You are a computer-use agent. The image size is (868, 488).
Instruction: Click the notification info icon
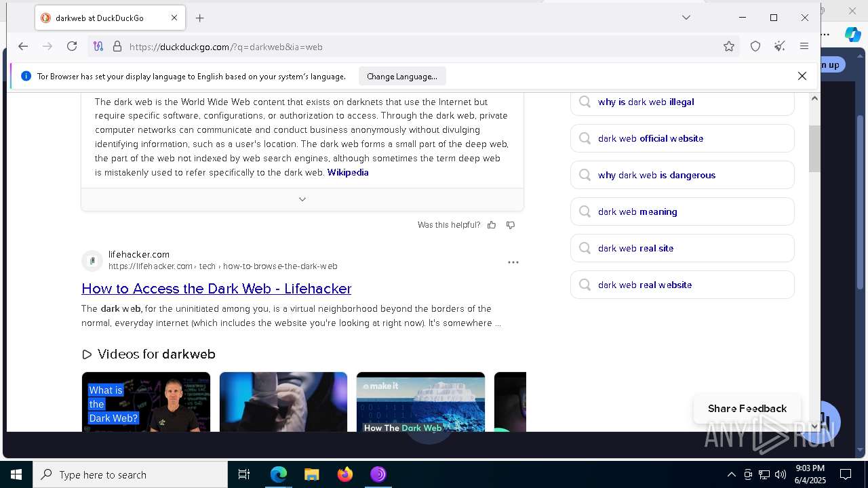tap(26, 76)
